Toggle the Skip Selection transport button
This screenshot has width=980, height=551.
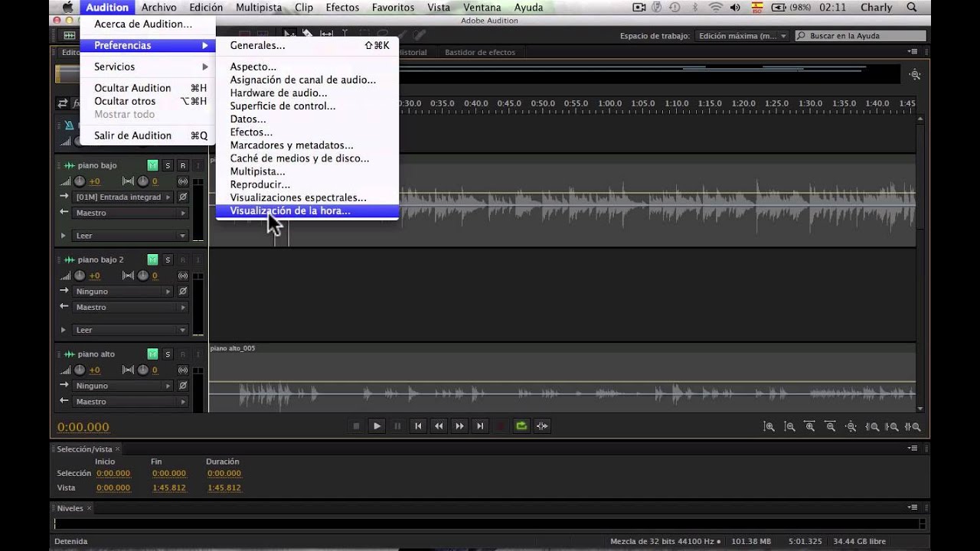542,426
